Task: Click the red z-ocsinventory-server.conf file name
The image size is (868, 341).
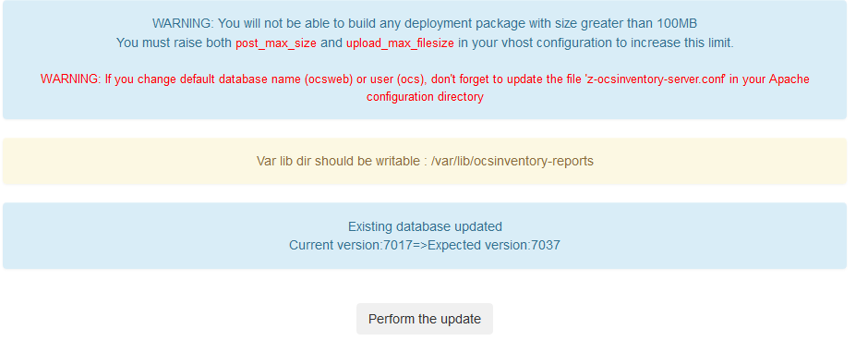Action: click(x=656, y=79)
